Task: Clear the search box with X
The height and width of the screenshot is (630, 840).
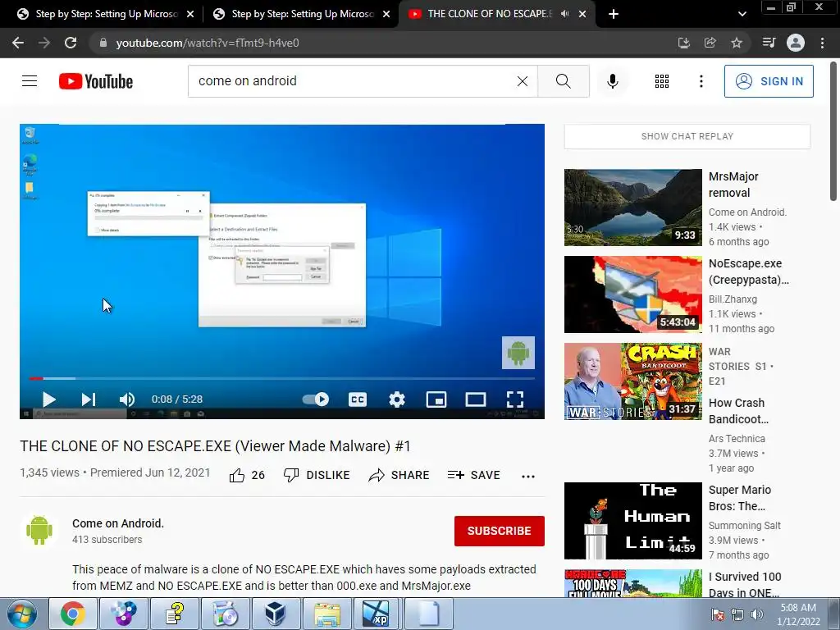Action: coord(523,81)
